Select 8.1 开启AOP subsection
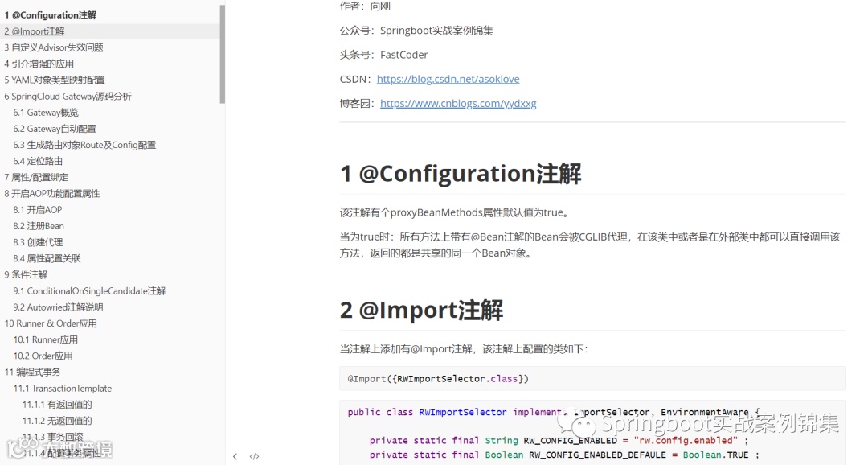The image size is (868, 465). tap(38, 209)
